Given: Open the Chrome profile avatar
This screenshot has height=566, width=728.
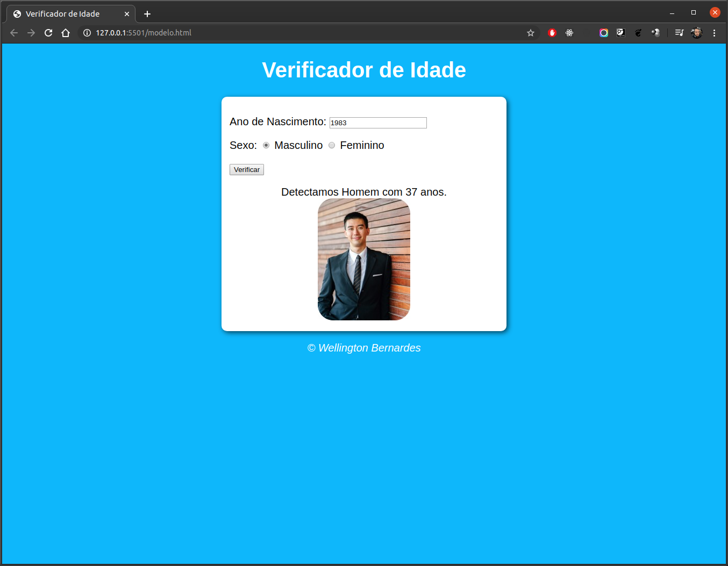Looking at the screenshot, I should pos(697,33).
